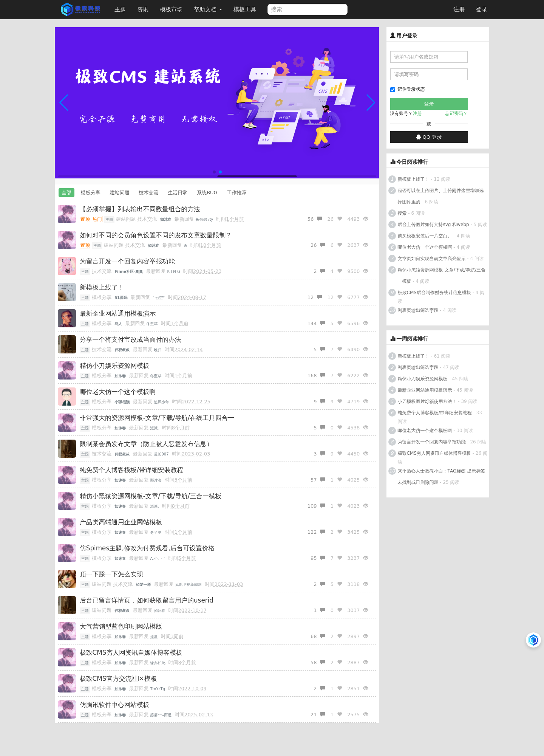Click the site logo in the navbar
The width and height of the screenshot is (544, 756).
80,9
